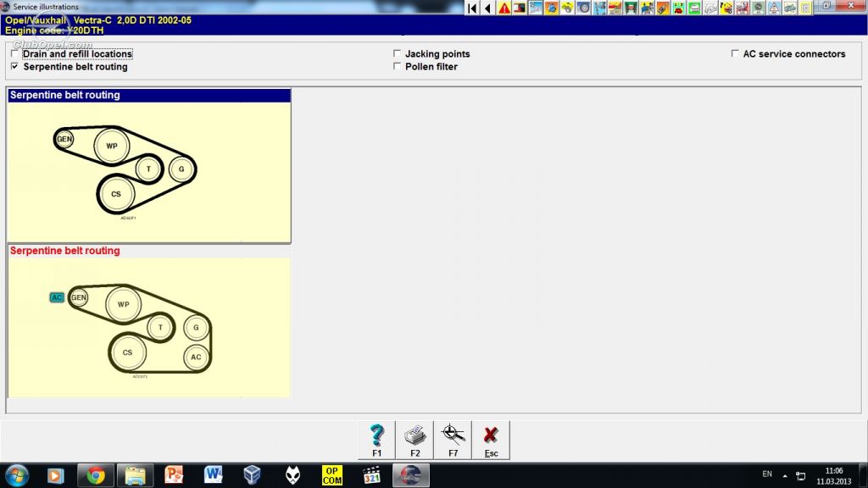Switch to Google Chrome in the taskbar

[95, 475]
